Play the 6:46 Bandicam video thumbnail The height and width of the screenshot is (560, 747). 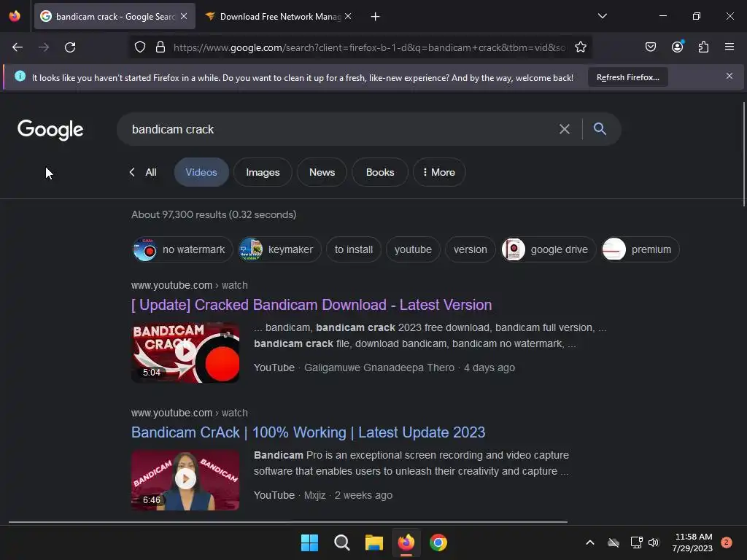[x=185, y=480]
